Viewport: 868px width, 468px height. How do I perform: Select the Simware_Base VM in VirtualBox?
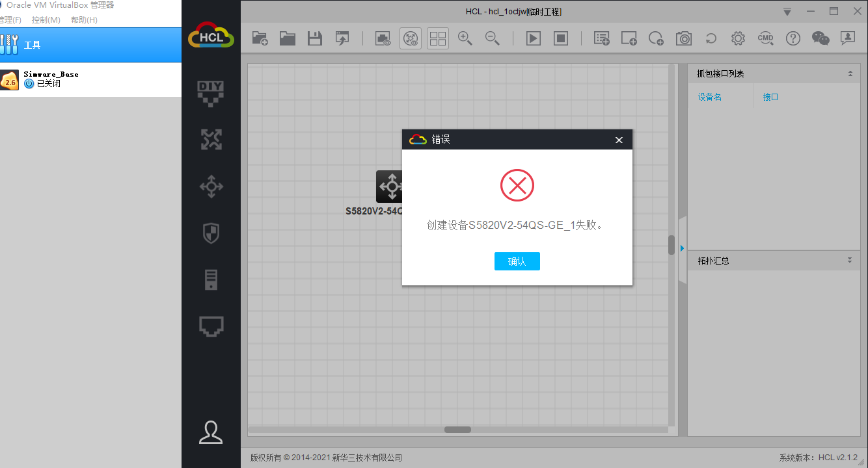point(90,80)
